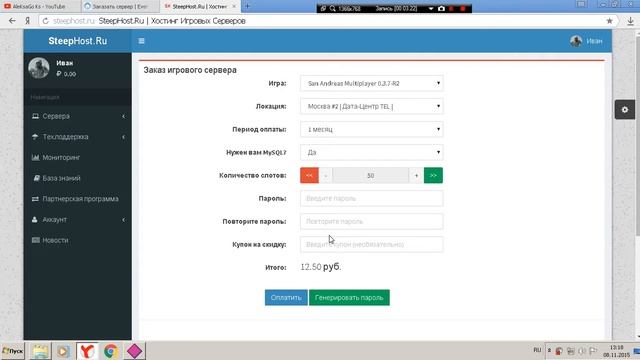Screen dimensions: 640x360
Task: Switch to the Заказать сервер browser tab
Action: 120,7
